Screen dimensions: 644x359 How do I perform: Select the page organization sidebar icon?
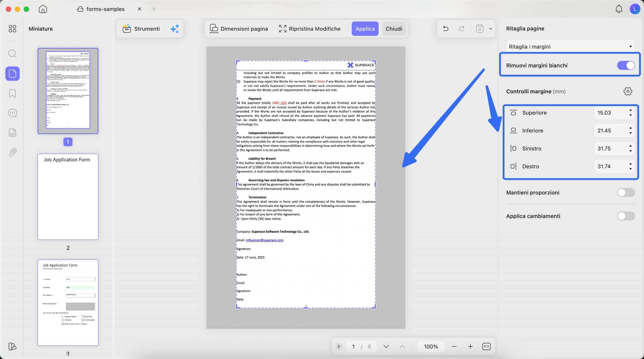point(13,74)
